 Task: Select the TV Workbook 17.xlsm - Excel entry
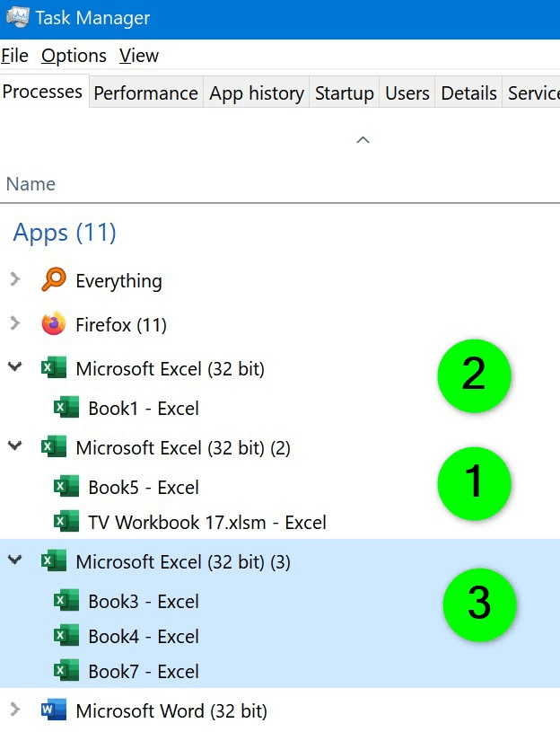280,522
